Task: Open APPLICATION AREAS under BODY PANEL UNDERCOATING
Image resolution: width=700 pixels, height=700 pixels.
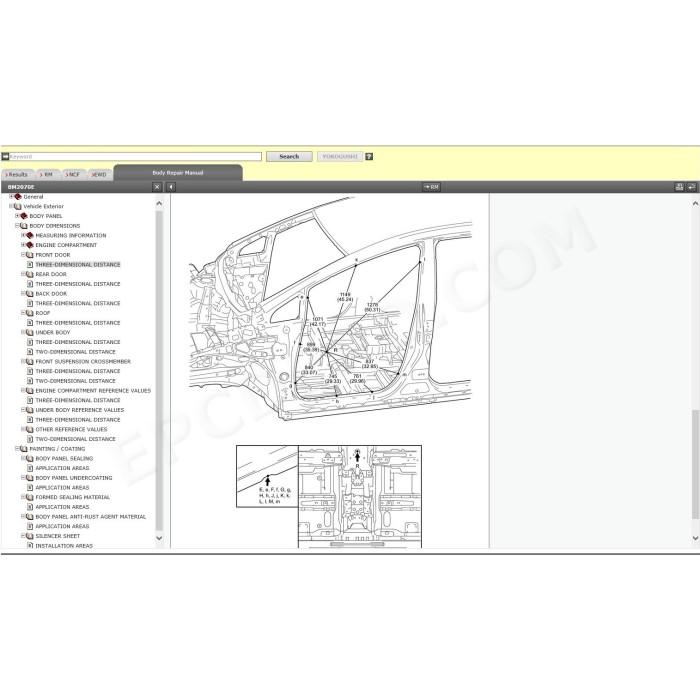Action: (x=62, y=488)
